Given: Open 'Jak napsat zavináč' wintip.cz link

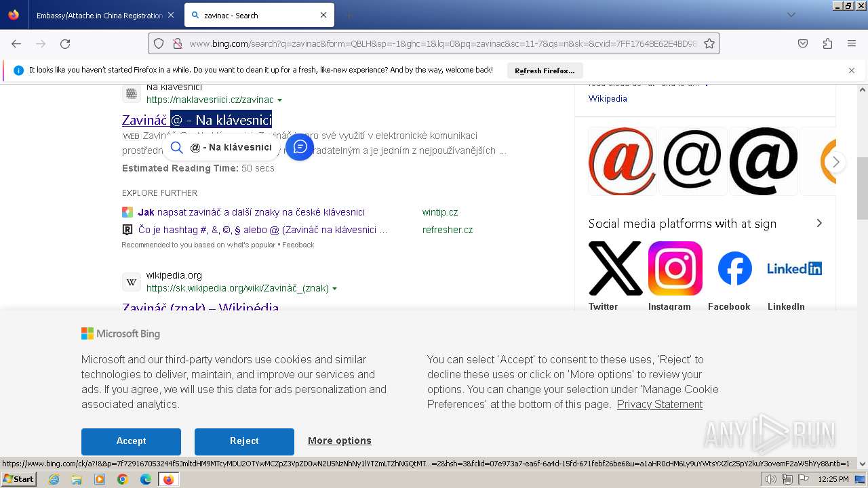Looking at the screenshot, I should coord(252,212).
